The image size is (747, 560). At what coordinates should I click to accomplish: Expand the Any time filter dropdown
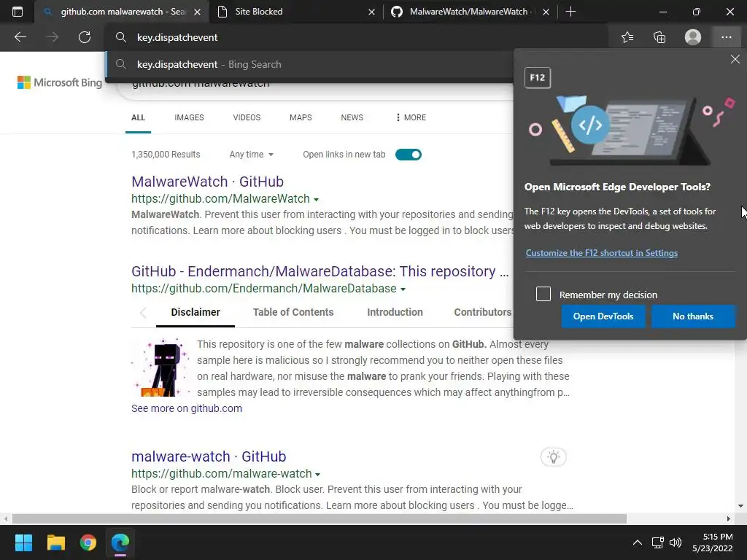tap(251, 155)
